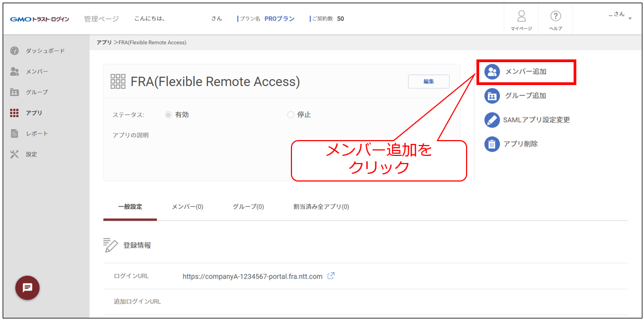Select the 有効 status radio button
This screenshot has width=644, height=320.
168,115
